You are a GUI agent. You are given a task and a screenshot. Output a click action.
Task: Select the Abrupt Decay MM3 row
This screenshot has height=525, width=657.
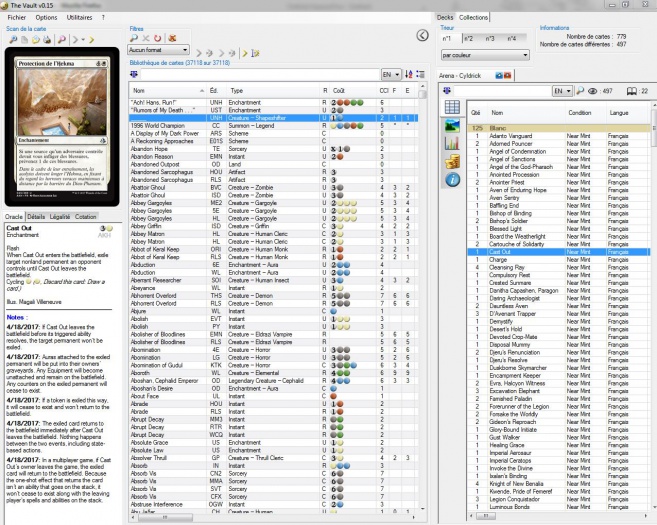click(x=274, y=419)
